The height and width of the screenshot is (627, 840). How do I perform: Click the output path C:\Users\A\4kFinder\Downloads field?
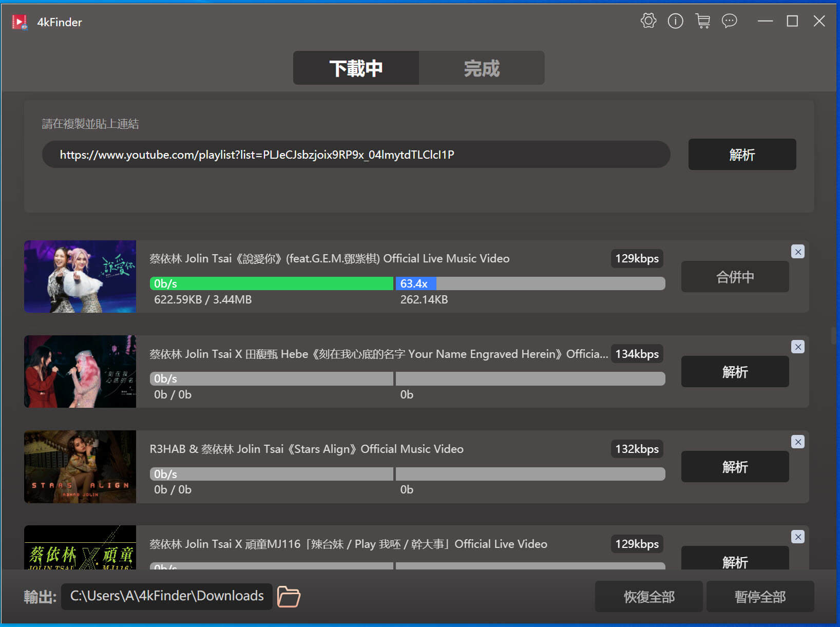[167, 596]
